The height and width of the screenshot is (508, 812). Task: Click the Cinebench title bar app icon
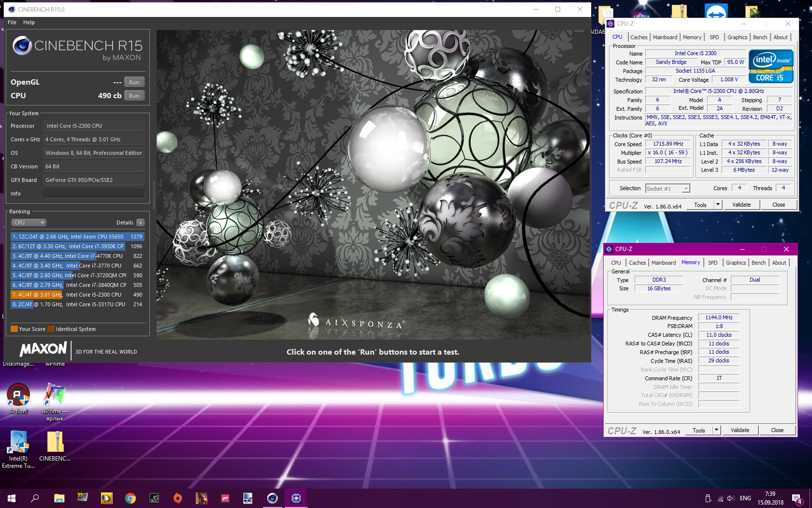click(12, 9)
